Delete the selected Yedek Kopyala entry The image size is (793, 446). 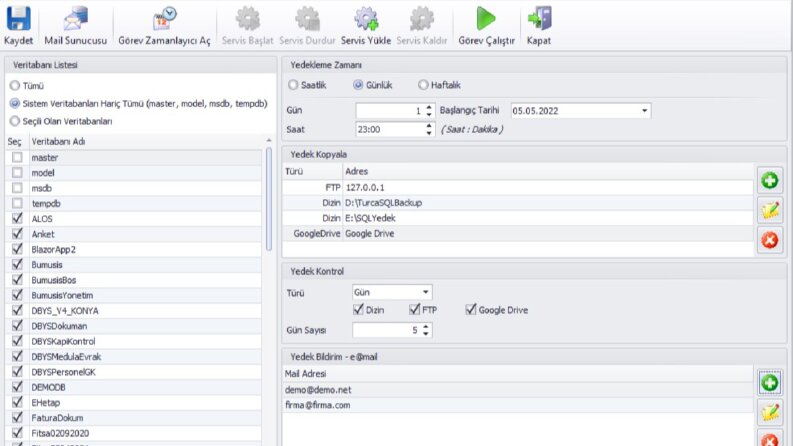(x=770, y=240)
